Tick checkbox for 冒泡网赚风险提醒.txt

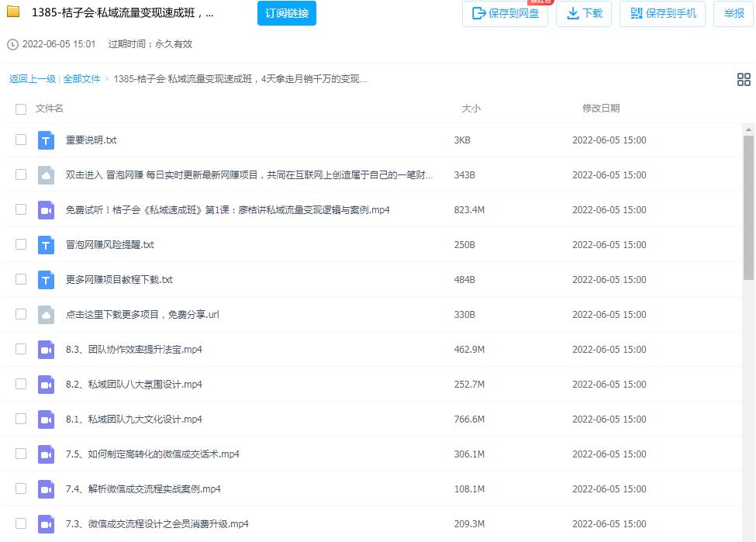pos(21,244)
